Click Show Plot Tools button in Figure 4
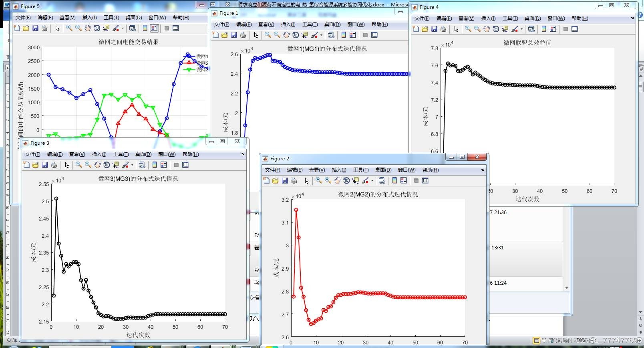The image size is (644, 348). (x=575, y=29)
